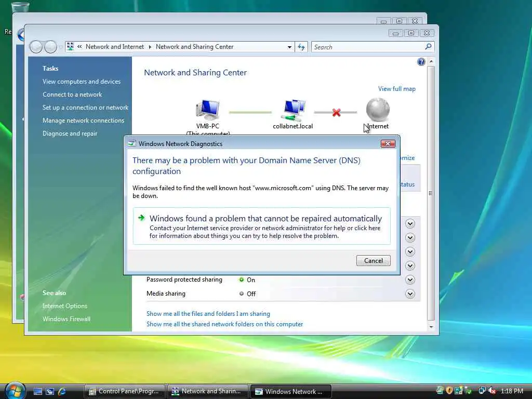Open the address bar dropdown arrow

[289, 47]
